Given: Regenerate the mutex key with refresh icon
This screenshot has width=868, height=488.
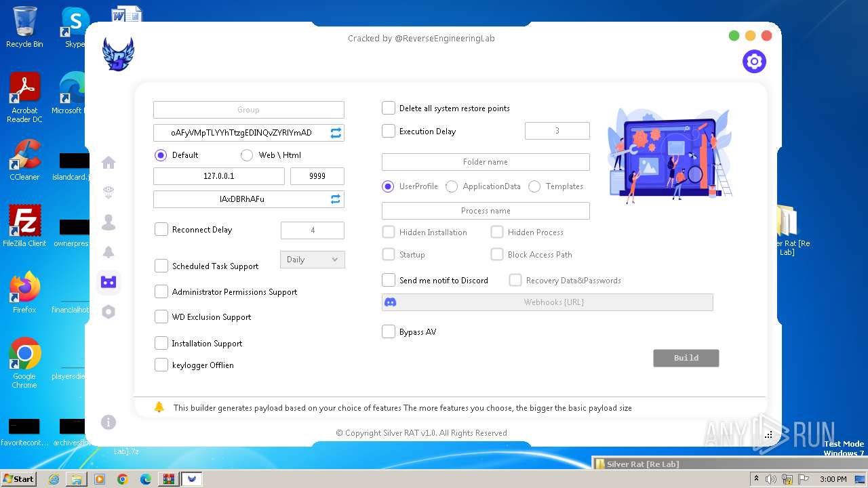Looking at the screenshot, I should pos(336,133).
